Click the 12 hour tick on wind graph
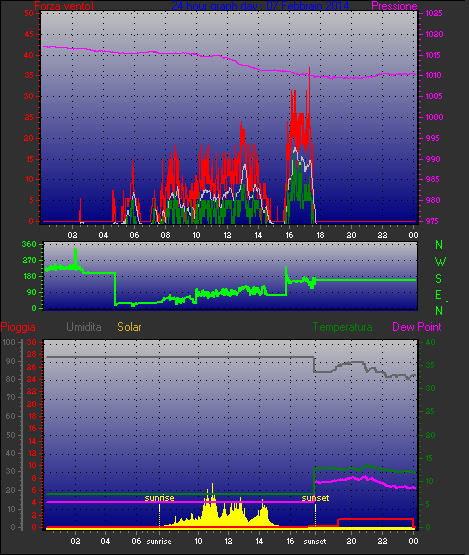 point(227,235)
